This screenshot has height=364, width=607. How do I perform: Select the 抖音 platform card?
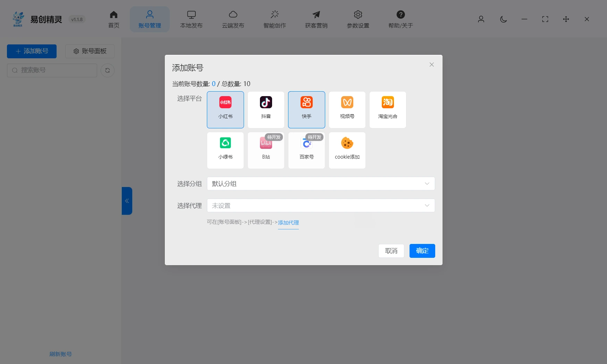(x=266, y=110)
